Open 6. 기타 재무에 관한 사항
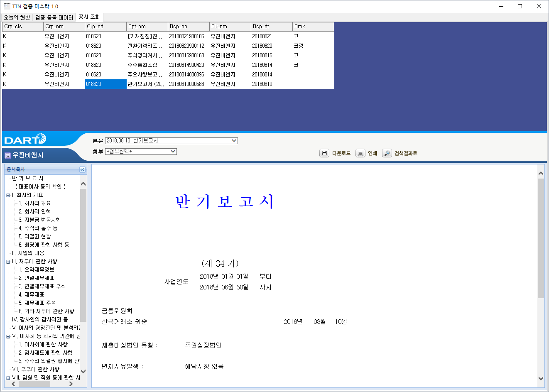 tap(46, 311)
